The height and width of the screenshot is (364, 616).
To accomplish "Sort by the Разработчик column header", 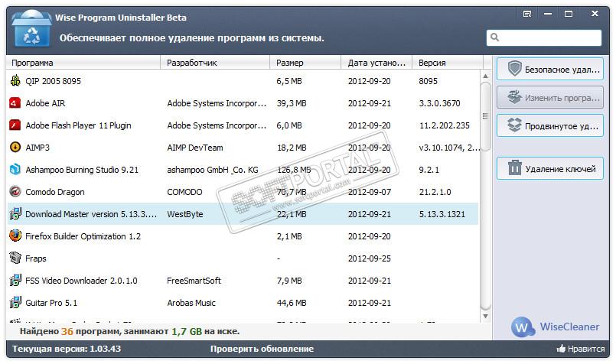I will [x=215, y=63].
